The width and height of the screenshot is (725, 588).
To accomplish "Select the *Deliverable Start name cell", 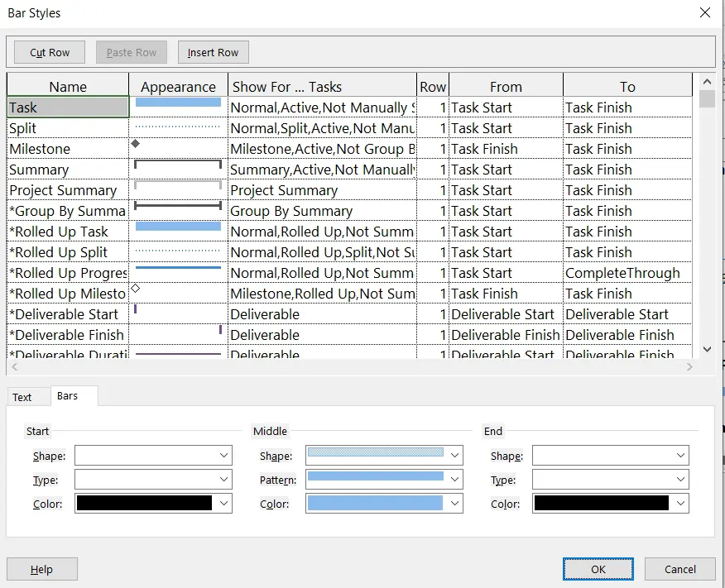I will pos(68,314).
